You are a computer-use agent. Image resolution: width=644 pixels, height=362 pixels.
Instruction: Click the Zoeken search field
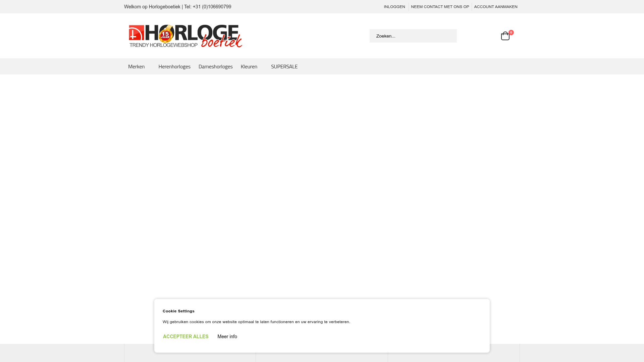click(x=413, y=36)
